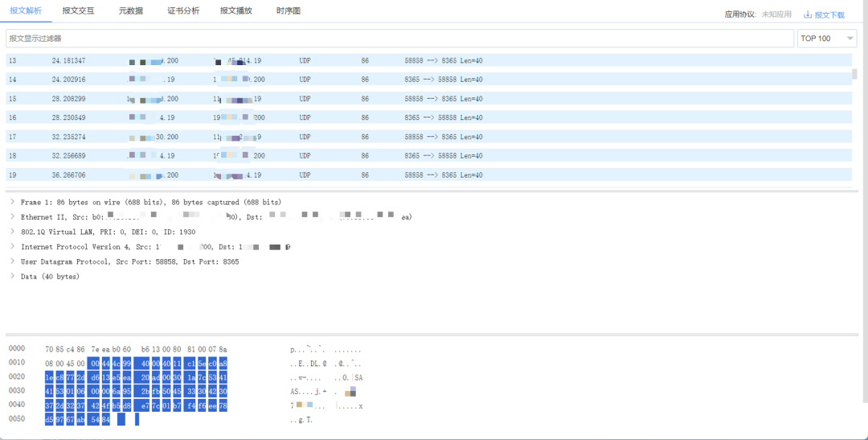The width and height of the screenshot is (868, 440).
Task: Switch to the 报文交互 tab
Action: 78,10
